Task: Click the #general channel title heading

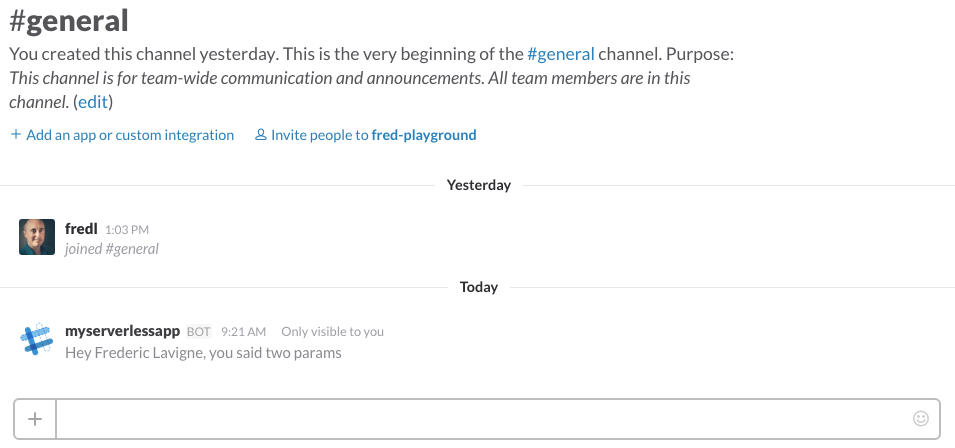Action: [70, 20]
